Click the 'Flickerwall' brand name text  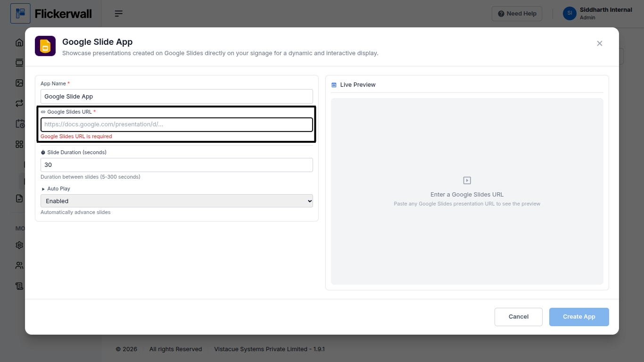pyautogui.click(x=63, y=14)
